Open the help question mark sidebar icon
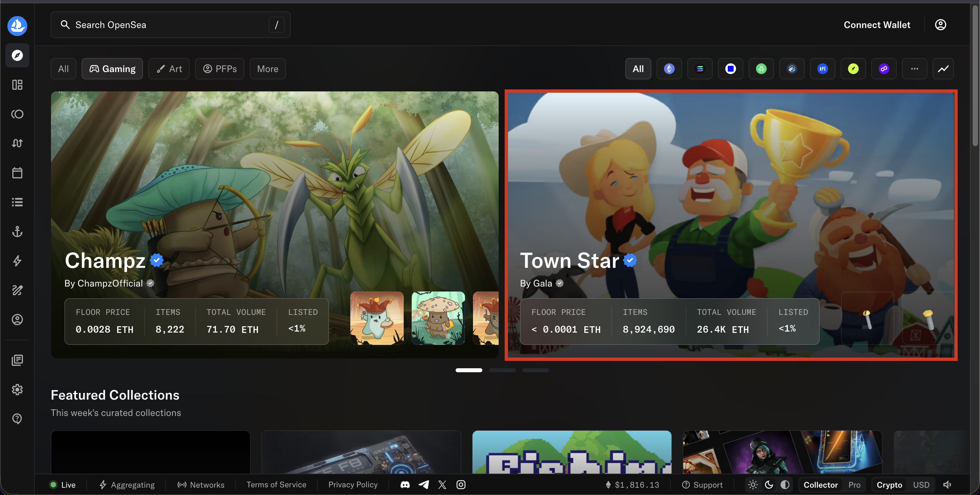The height and width of the screenshot is (495, 980). click(x=17, y=419)
